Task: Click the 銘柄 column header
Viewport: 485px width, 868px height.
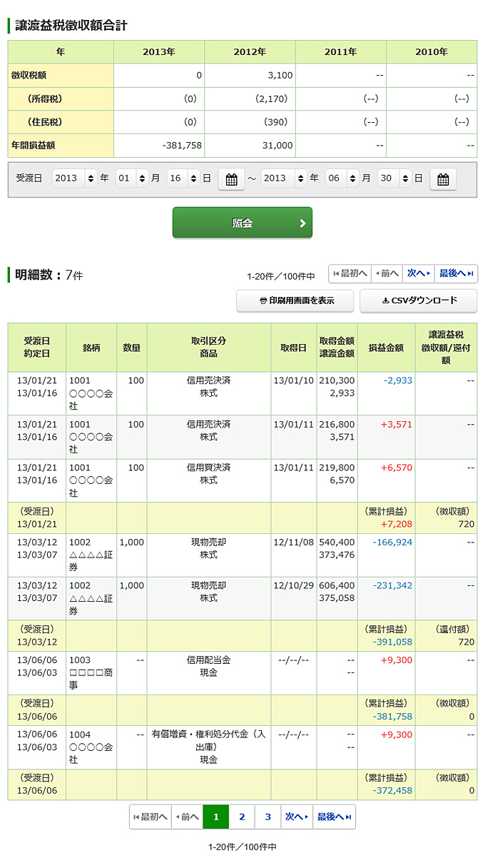Action: pyautogui.click(x=91, y=348)
